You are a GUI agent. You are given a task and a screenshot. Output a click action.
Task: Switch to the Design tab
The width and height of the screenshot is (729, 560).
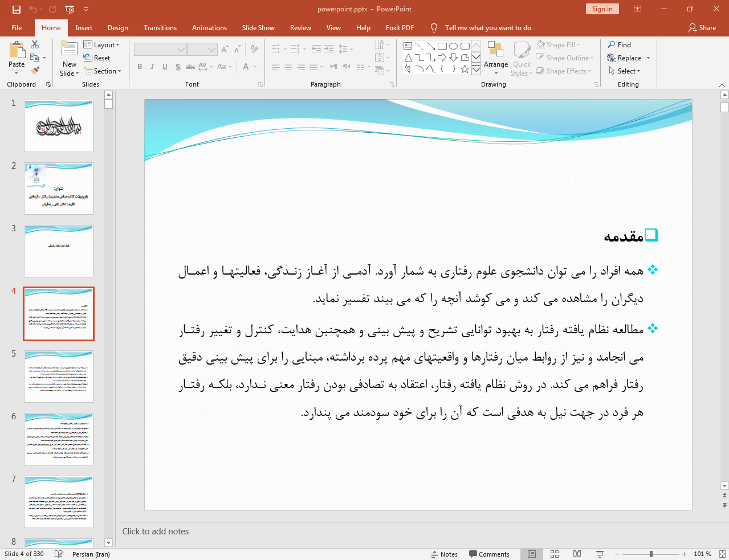coord(118,27)
